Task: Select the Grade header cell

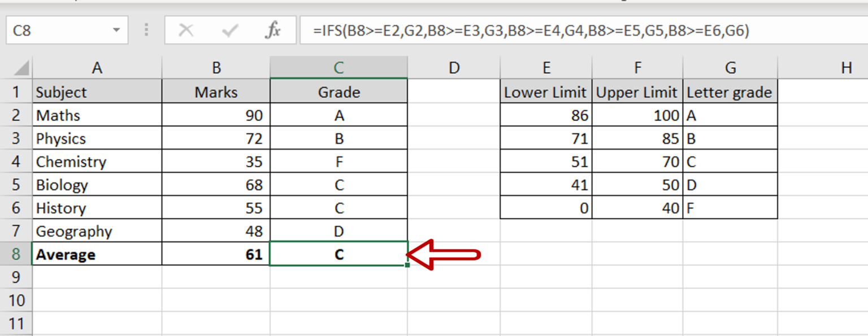Action: (338, 91)
